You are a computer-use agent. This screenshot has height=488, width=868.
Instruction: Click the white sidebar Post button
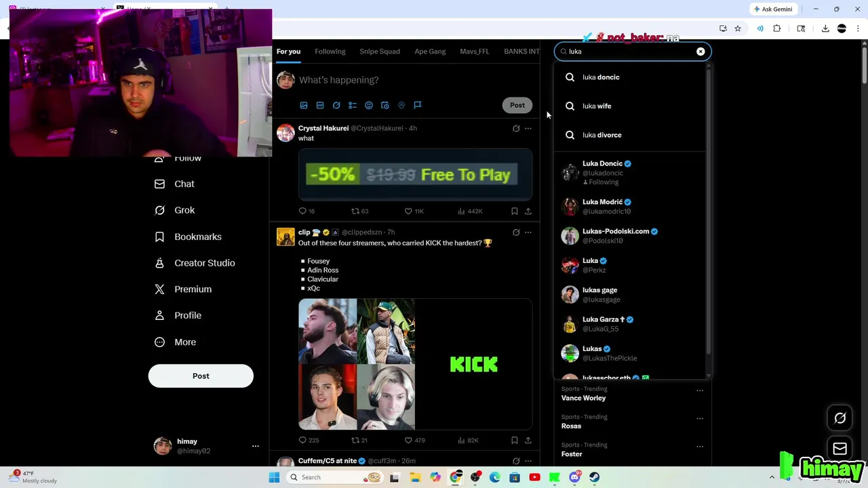(x=201, y=376)
